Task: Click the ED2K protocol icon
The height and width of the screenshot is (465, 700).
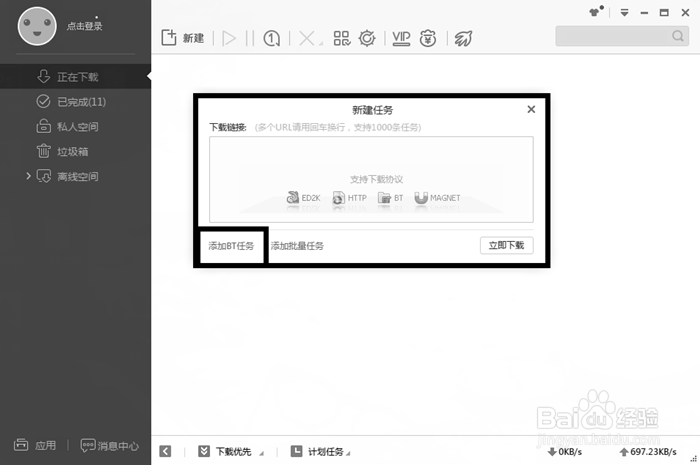Action: point(293,197)
